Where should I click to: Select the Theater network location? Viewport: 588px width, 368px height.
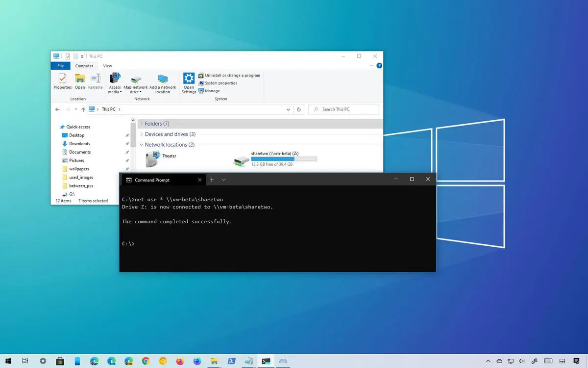coord(161,159)
